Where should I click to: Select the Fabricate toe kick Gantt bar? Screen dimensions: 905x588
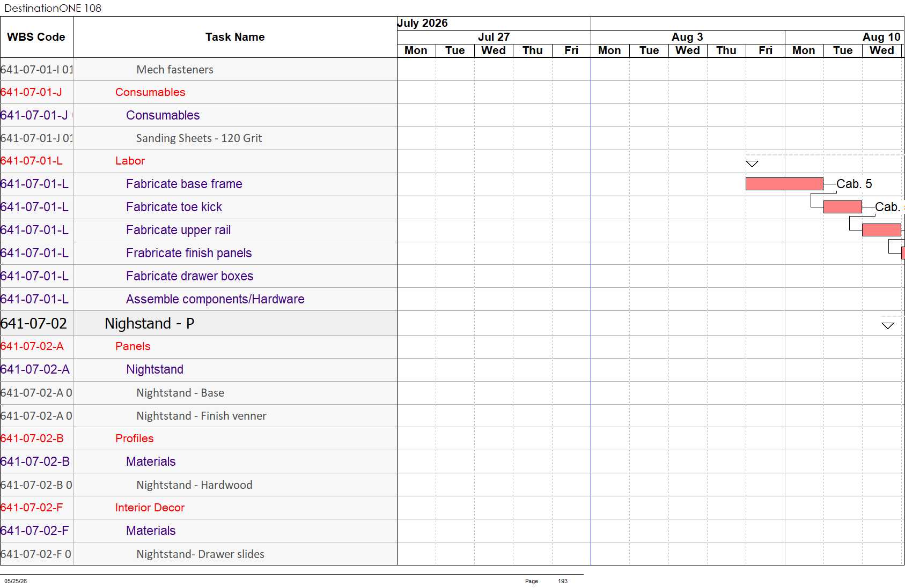(843, 207)
